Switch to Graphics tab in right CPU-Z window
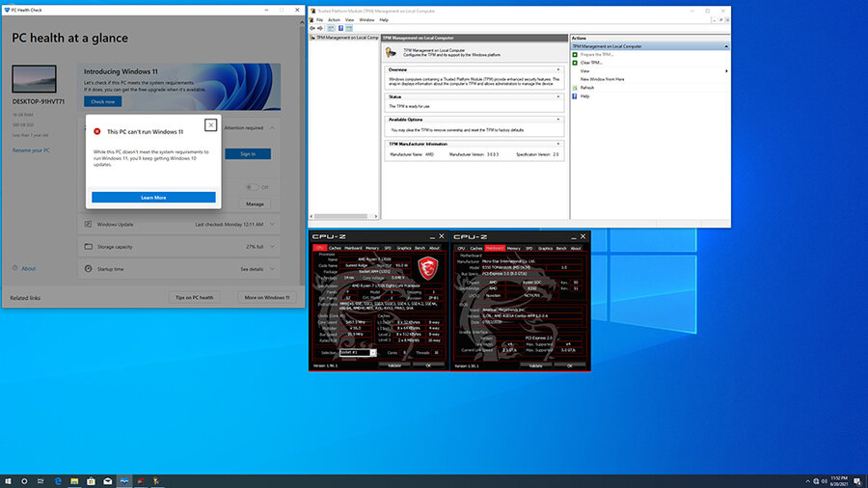The image size is (868, 488). [544, 248]
